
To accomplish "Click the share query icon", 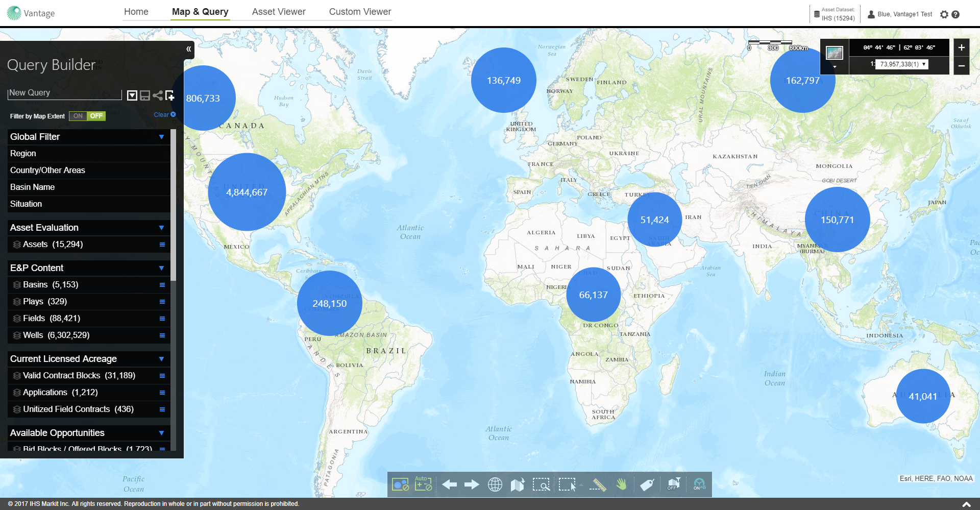I will (x=158, y=95).
